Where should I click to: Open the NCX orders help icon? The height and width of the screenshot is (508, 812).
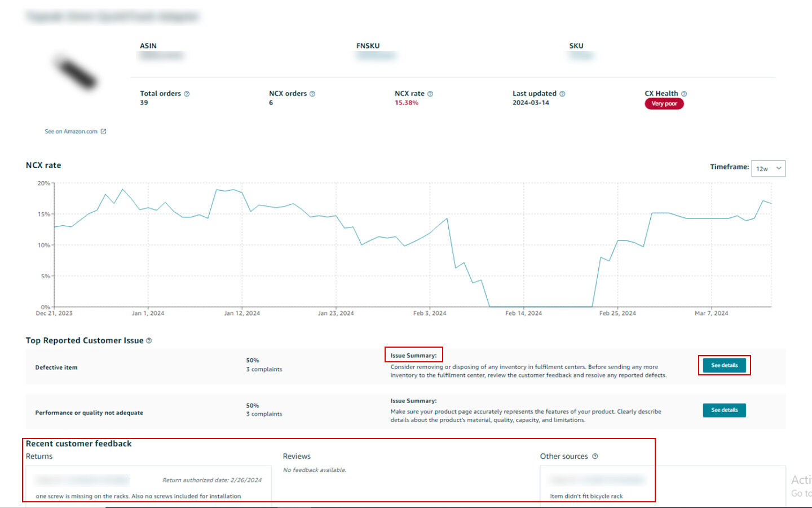[x=313, y=93]
